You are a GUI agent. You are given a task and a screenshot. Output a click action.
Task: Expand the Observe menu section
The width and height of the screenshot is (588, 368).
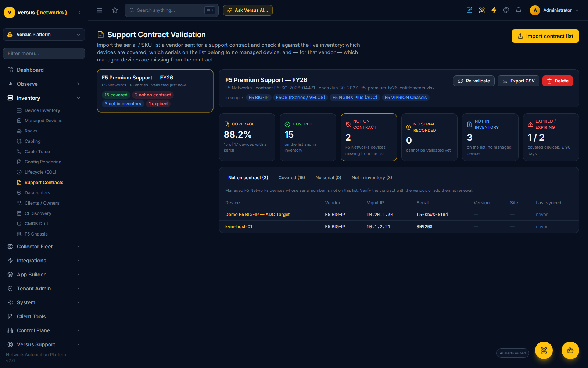tap(44, 84)
